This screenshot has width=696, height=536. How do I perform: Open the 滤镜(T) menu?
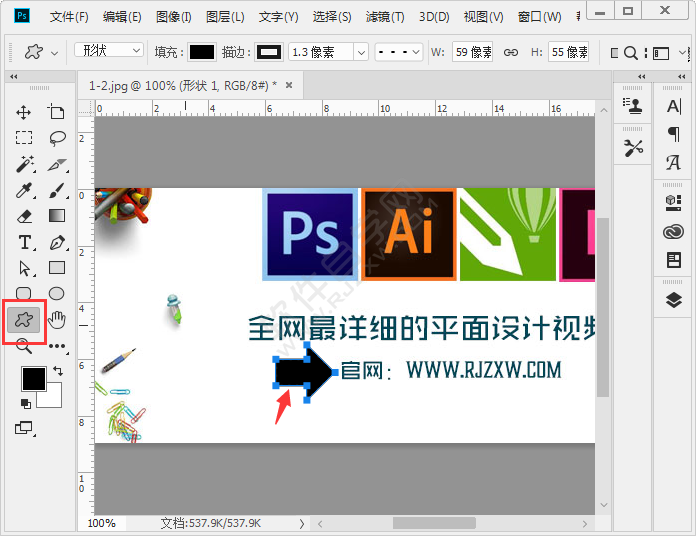(385, 16)
